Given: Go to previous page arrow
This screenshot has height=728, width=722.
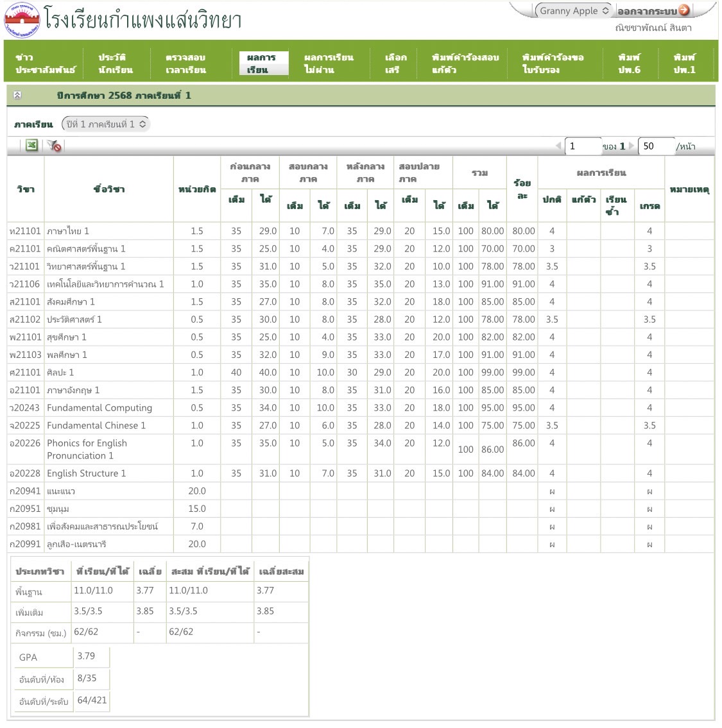Looking at the screenshot, I should (558, 146).
